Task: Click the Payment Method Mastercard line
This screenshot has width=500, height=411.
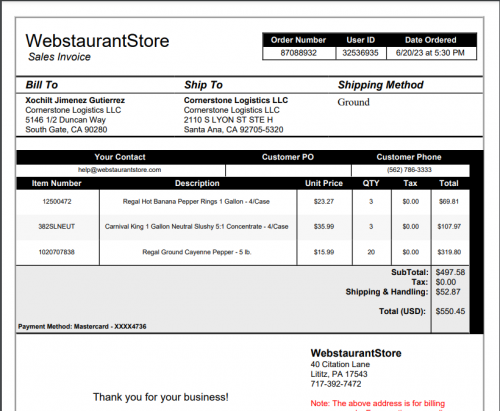Action: 82,327
